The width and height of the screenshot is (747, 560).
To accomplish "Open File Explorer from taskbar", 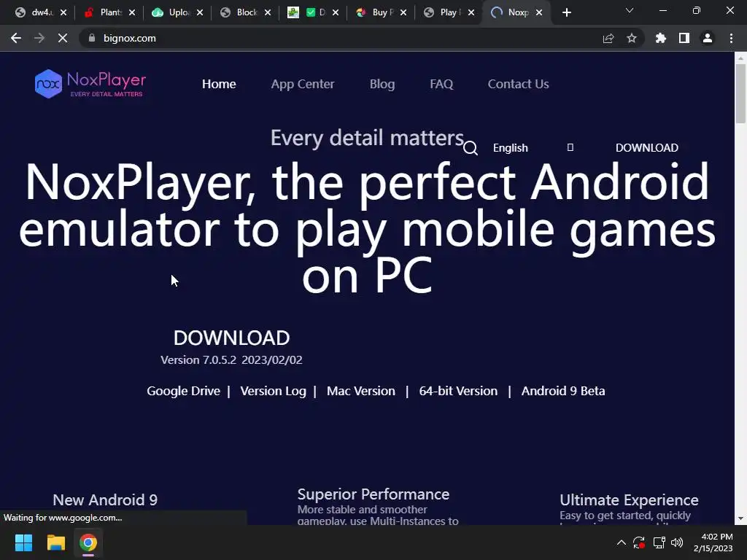I will [55, 542].
